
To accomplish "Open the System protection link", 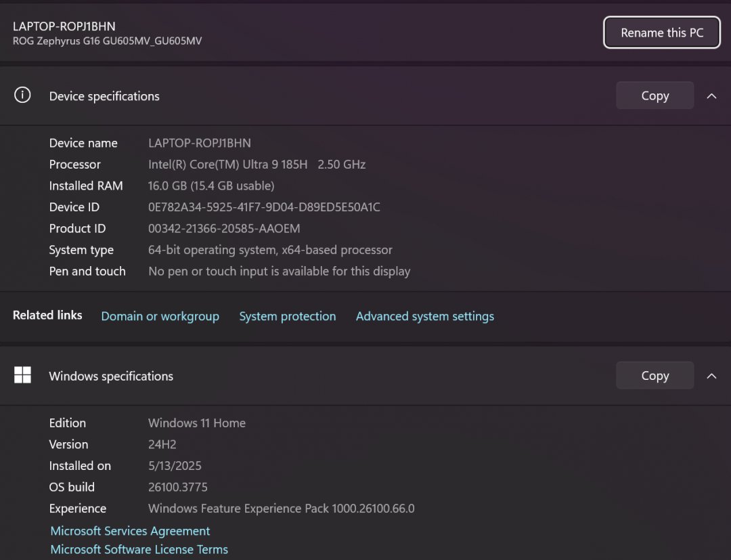I will pyautogui.click(x=287, y=316).
